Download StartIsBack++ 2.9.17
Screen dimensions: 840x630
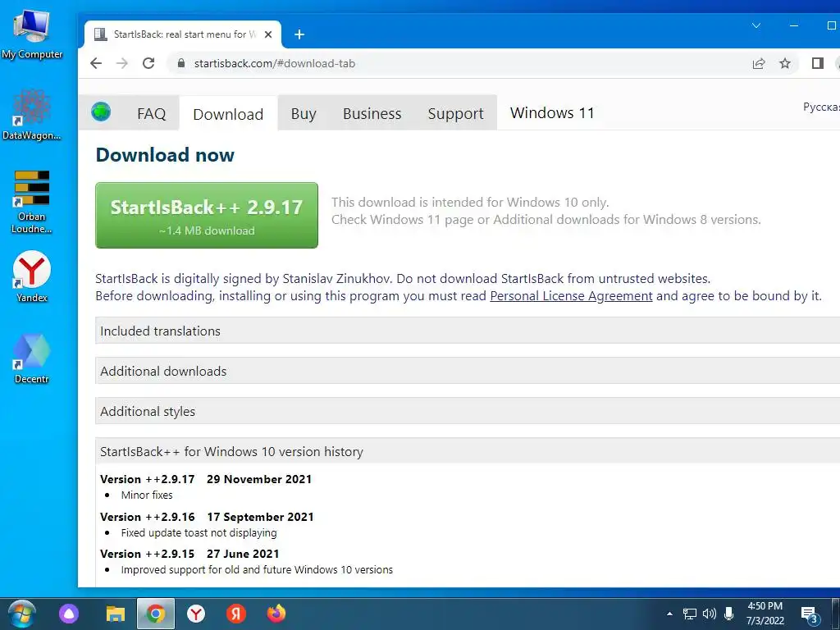[x=207, y=216]
